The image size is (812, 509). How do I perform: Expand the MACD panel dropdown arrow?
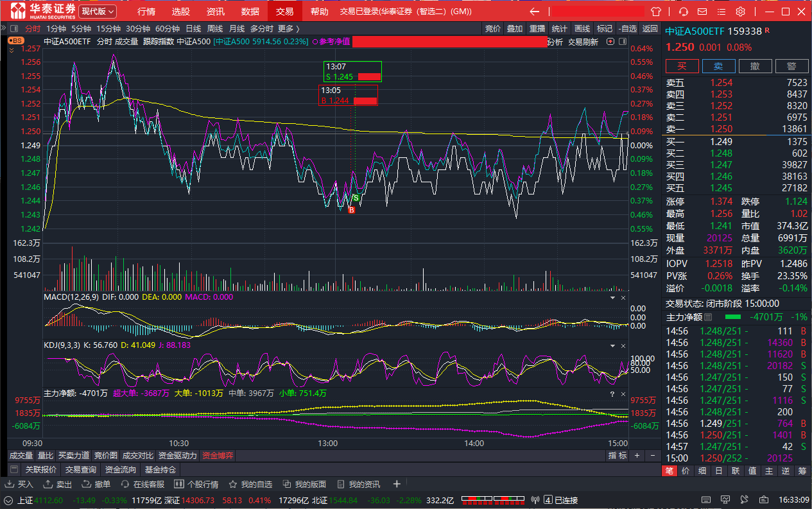pyautogui.click(x=612, y=298)
